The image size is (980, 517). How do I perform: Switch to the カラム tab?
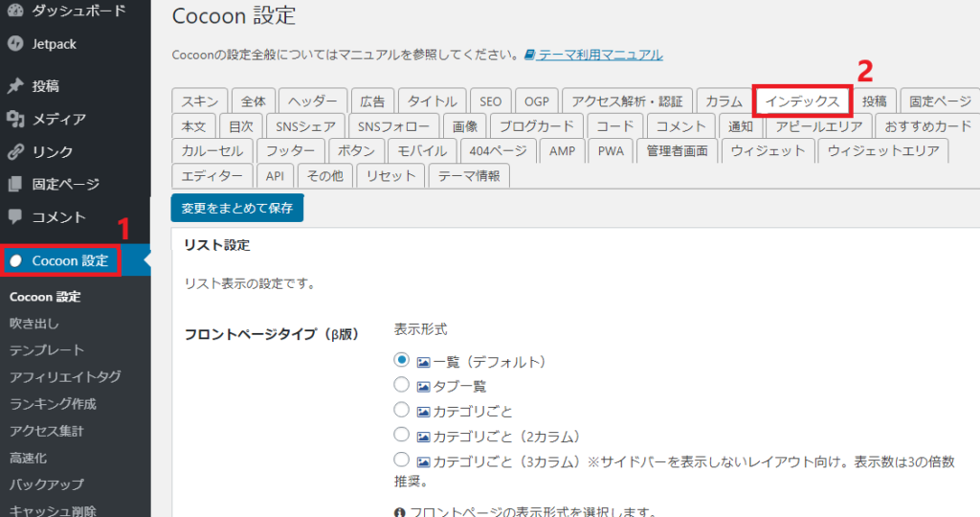[724, 101]
